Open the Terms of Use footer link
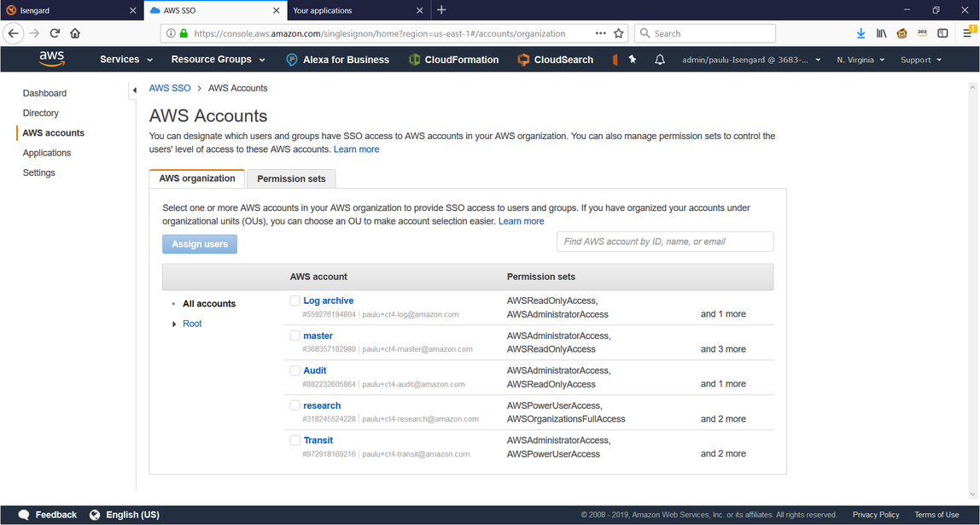The image size is (980, 525). click(x=936, y=515)
